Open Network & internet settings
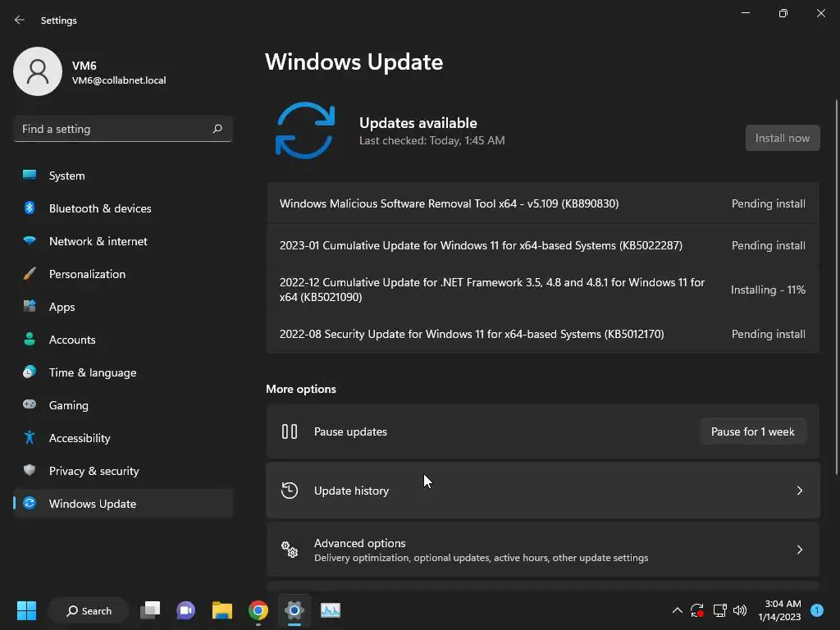Viewport: 840px width, 630px height. [123, 241]
